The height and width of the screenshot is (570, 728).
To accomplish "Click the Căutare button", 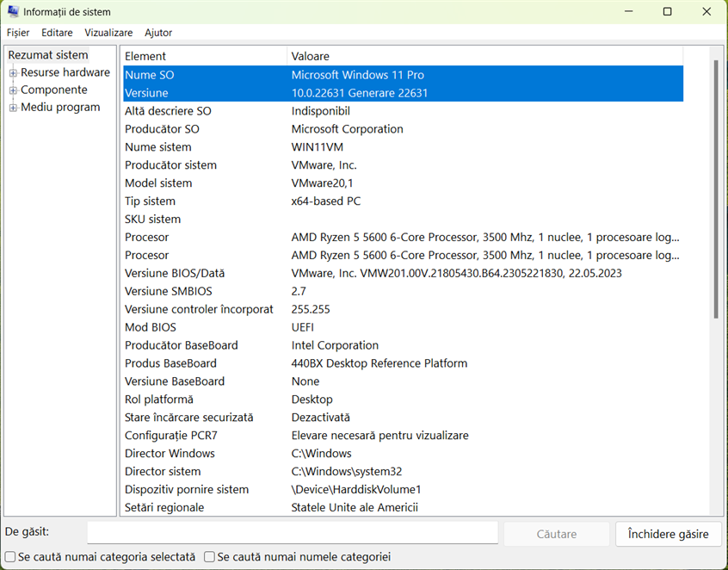I will pyautogui.click(x=557, y=534).
